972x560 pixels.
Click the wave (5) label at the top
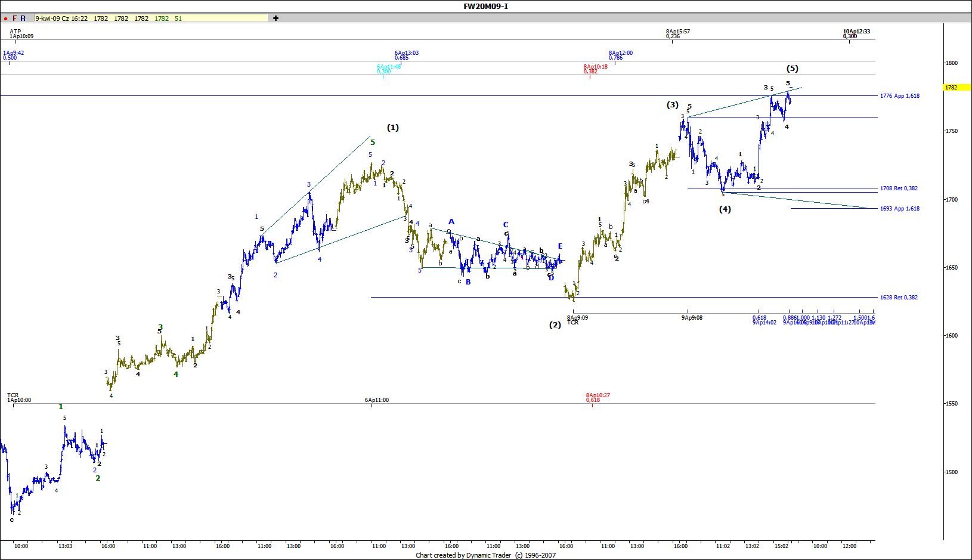point(792,69)
